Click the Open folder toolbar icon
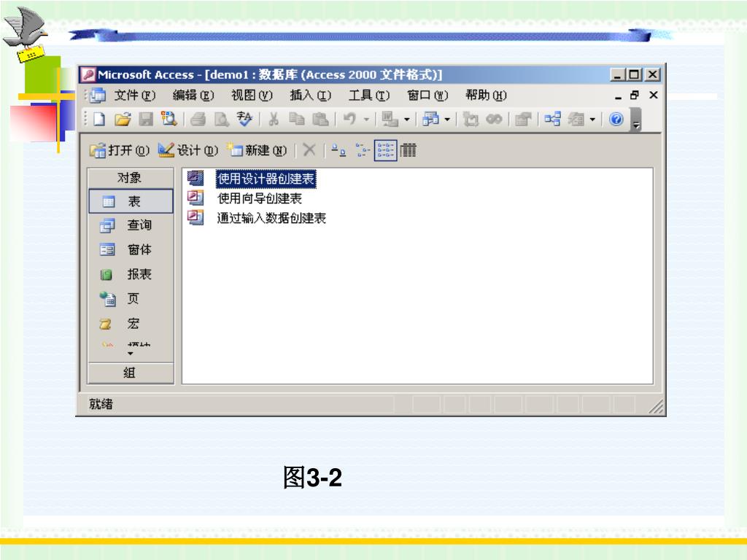 [123, 119]
